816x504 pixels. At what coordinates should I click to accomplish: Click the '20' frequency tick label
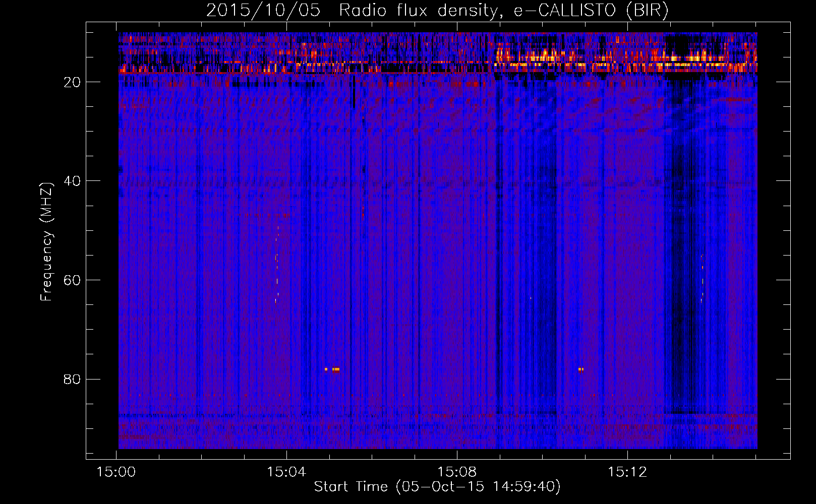tap(72, 82)
